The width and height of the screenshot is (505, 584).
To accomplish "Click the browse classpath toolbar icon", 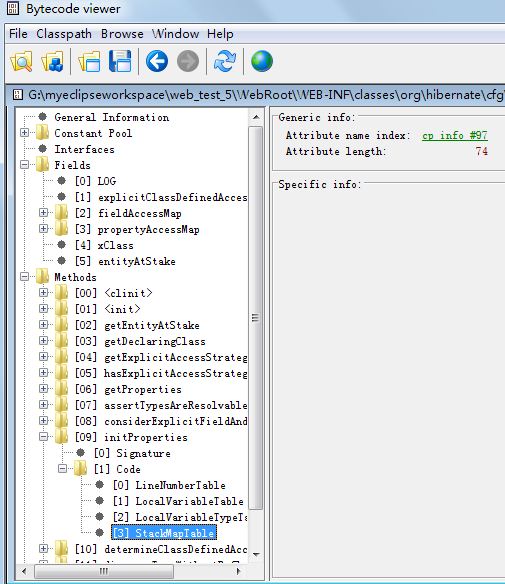I will (52, 61).
